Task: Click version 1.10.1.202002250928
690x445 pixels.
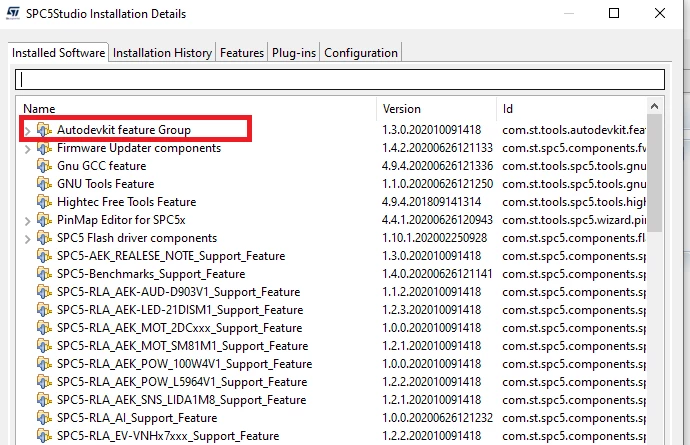Action: point(434,238)
